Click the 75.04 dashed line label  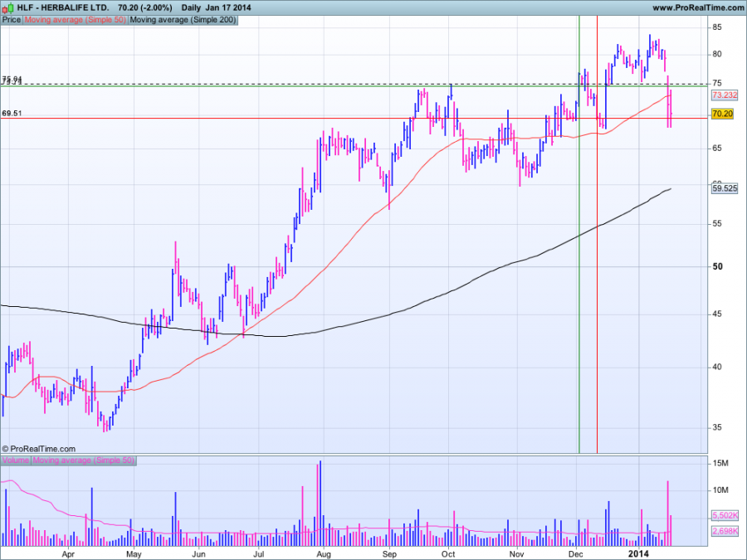pos(12,79)
